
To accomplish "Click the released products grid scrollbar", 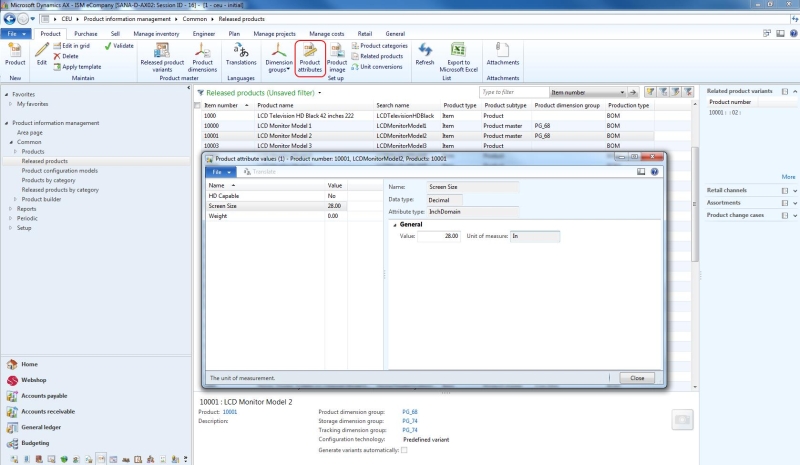I will (x=694, y=204).
